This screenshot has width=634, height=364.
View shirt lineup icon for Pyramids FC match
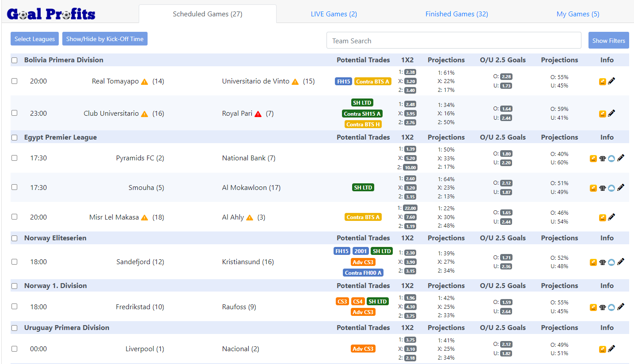[x=603, y=158]
